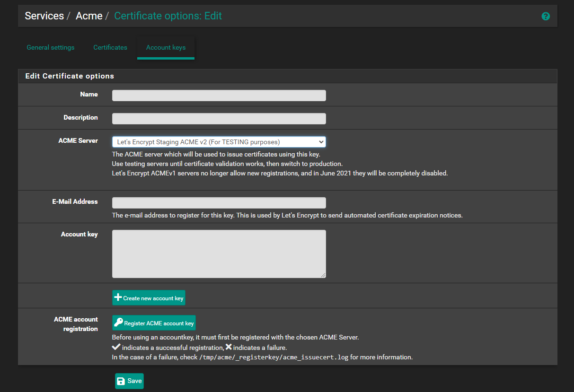
Task: Select the Account keys tab
Action: tap(166, 47)
